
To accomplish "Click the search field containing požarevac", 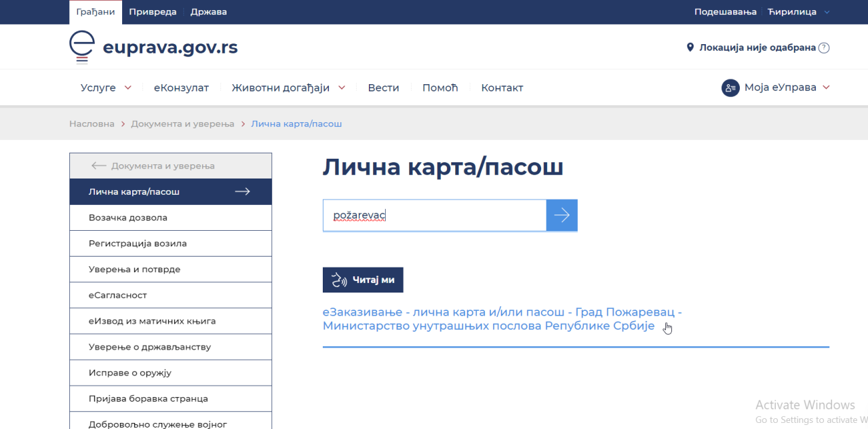I will coord(435,215).
